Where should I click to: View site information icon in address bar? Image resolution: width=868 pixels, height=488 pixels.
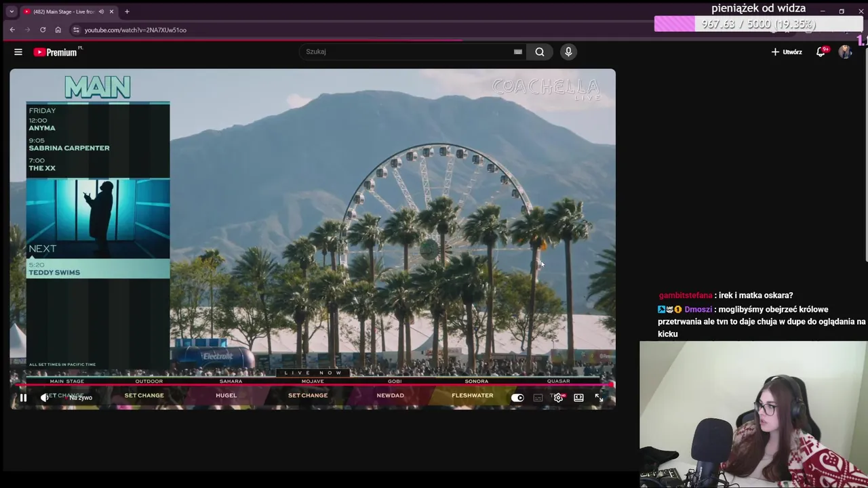coord(76,30)
